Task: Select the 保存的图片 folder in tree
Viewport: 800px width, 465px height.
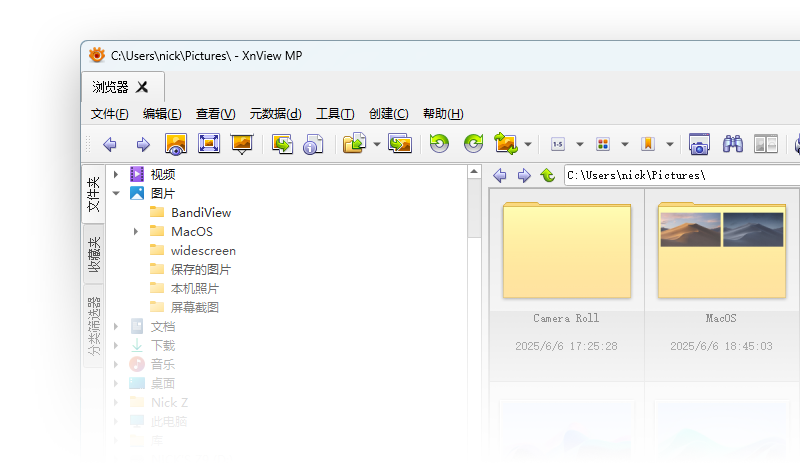Action: tap(201, 270)
